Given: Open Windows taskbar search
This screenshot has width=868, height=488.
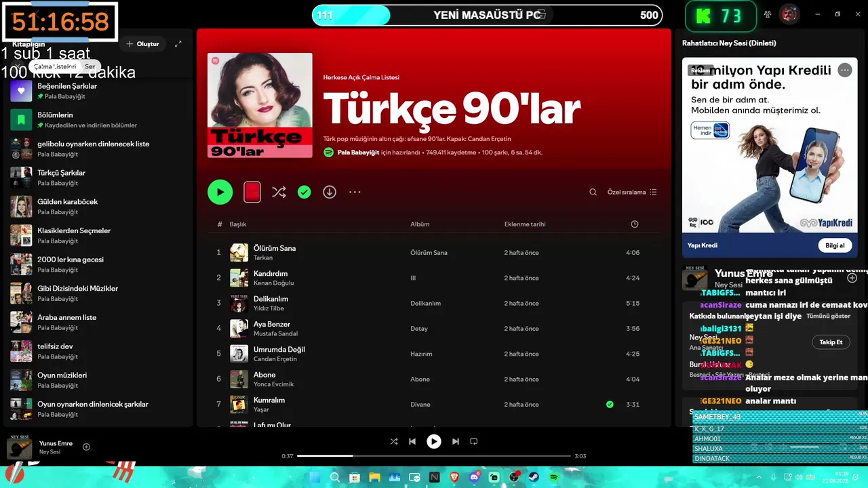Looking at the screenshot, I should [x=335, y=478].
